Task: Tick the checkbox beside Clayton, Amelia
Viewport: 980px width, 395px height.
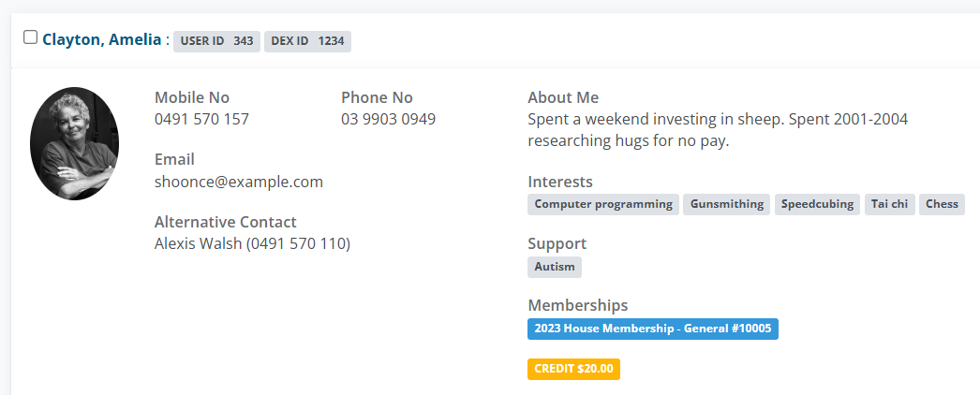Action: click(31, 37)
